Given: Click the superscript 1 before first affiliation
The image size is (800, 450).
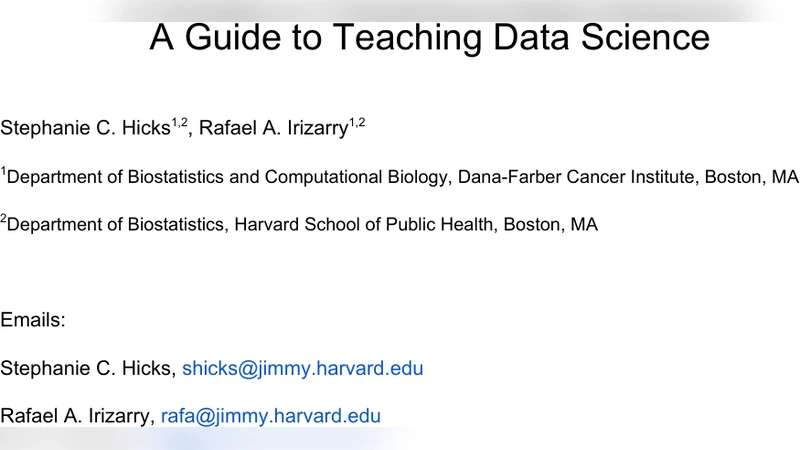Looking at the screenshot, I should 3,173.
